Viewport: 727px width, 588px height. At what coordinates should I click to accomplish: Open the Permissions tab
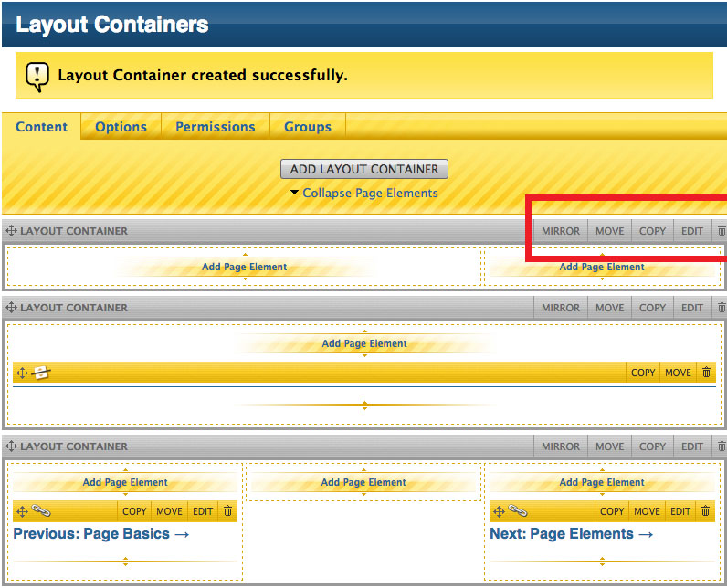tap(216, 127)
